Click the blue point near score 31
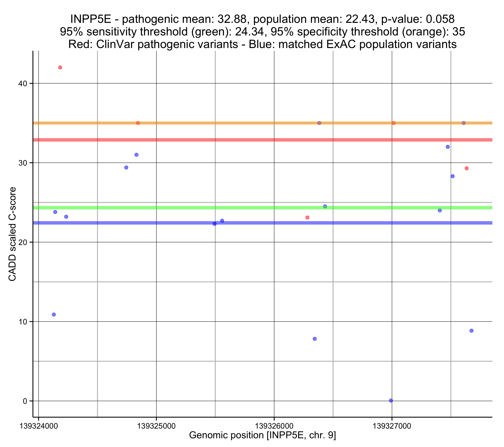The height and width of the screenshot is (447, 504). pos(136,155)
